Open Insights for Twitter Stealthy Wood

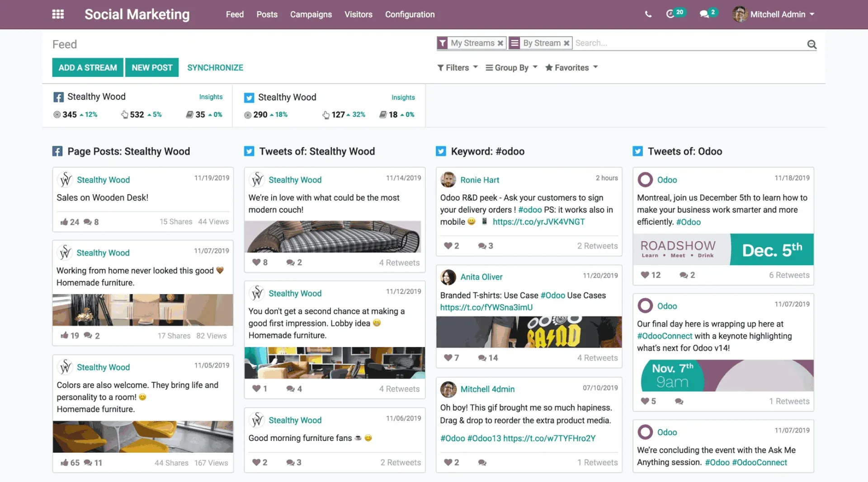[403, 97]
